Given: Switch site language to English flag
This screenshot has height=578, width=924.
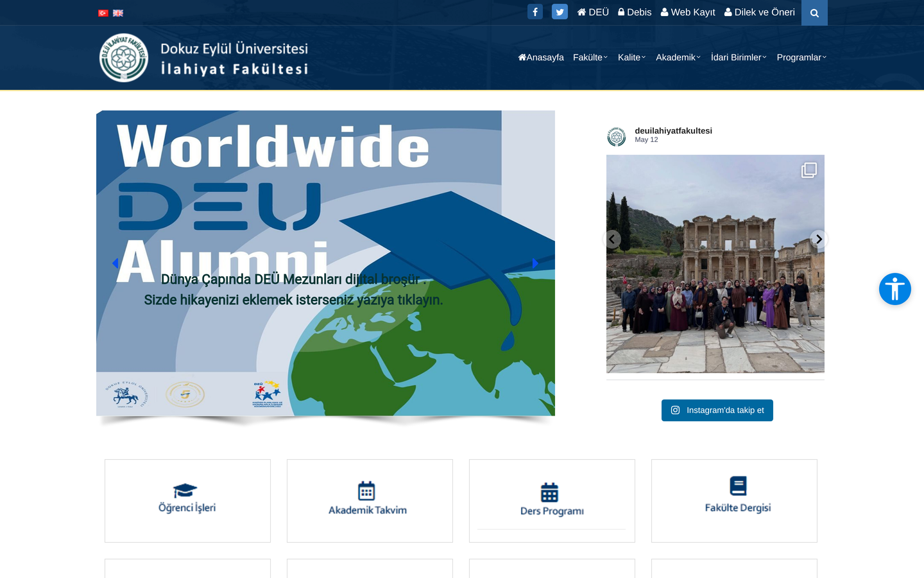Looking at the screenshot, I should (x=118, y=13).
